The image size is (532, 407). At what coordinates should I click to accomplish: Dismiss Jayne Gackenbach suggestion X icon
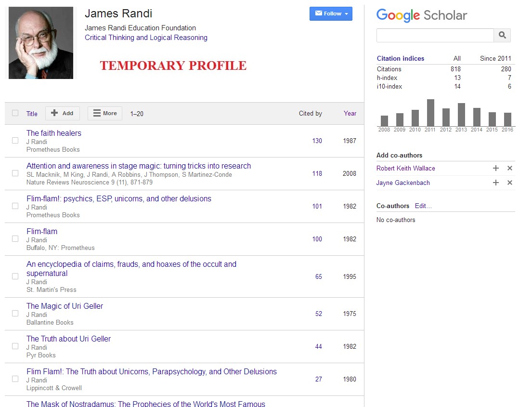point(509,183)
